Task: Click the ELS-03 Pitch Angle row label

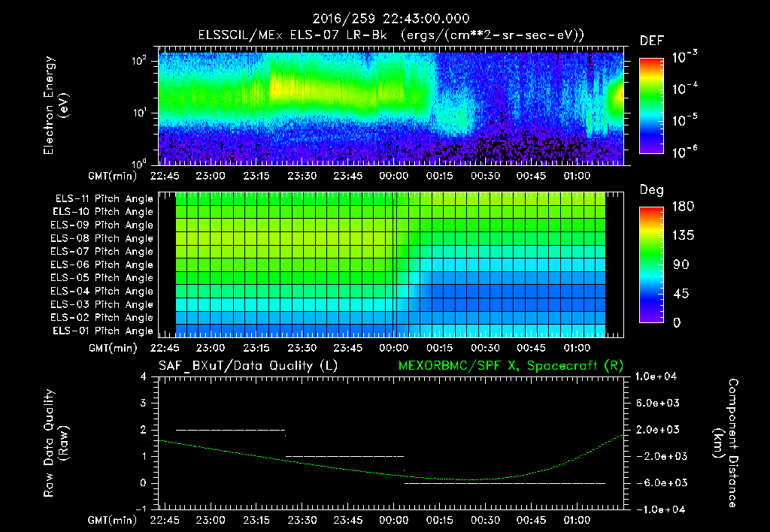Action: coord(102,304)
